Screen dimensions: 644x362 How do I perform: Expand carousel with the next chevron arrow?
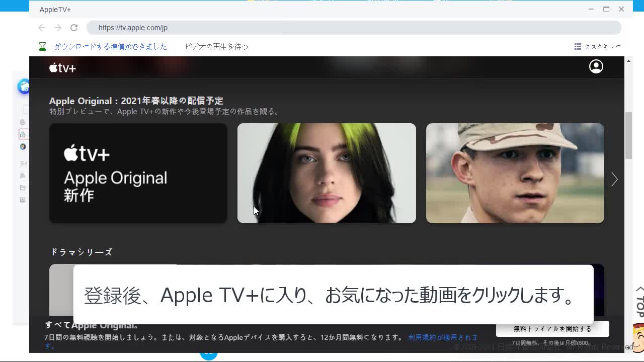coord(614,179)
